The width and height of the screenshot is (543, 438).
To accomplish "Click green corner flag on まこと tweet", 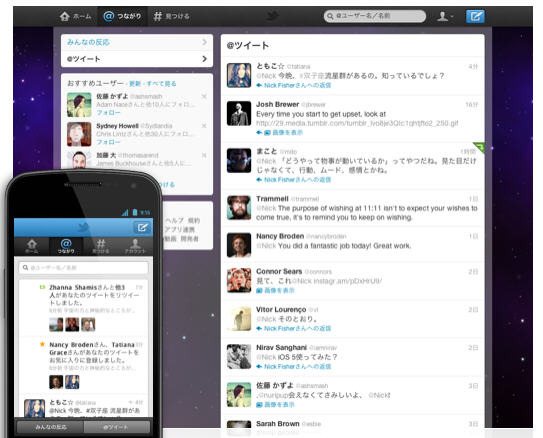I will (x=480, y=147).
